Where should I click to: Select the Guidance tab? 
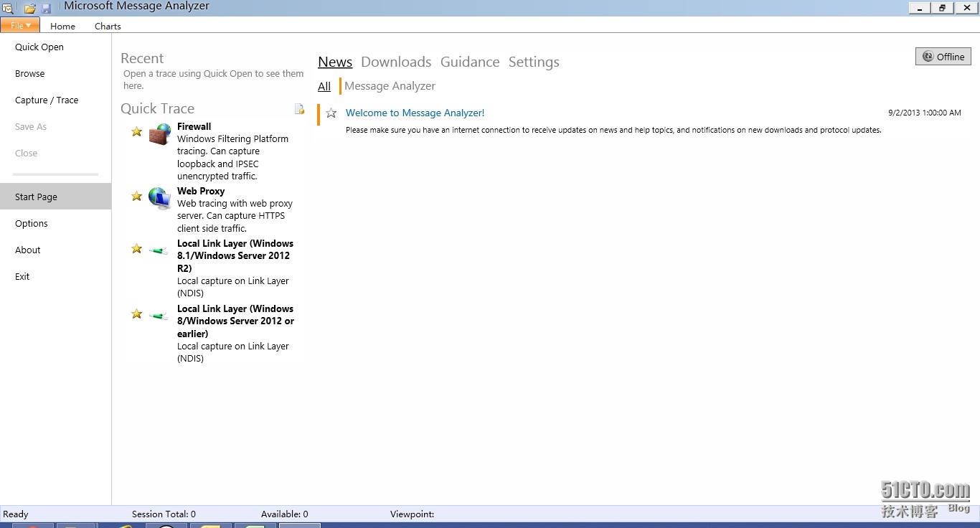470,62
